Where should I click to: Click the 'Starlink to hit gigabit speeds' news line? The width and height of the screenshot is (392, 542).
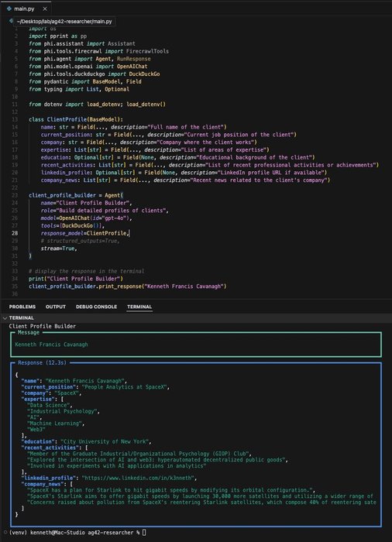click(x=171, y=490)
